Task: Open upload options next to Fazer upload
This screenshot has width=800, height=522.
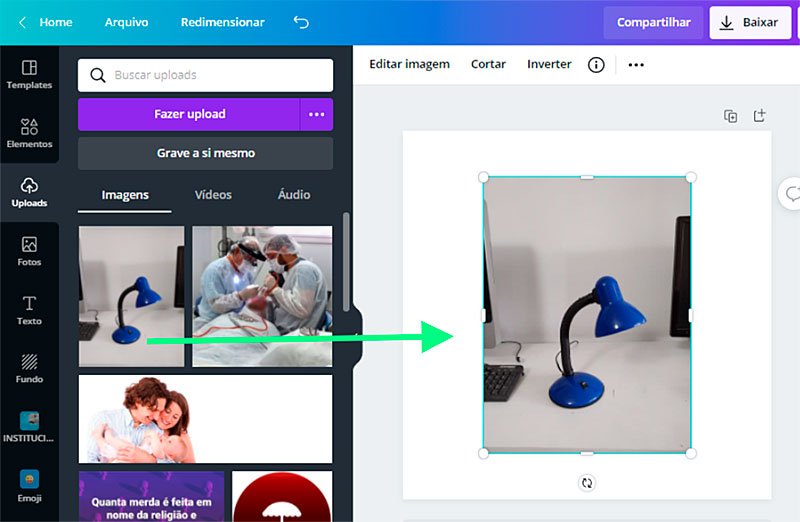Action: pos(316,114)
